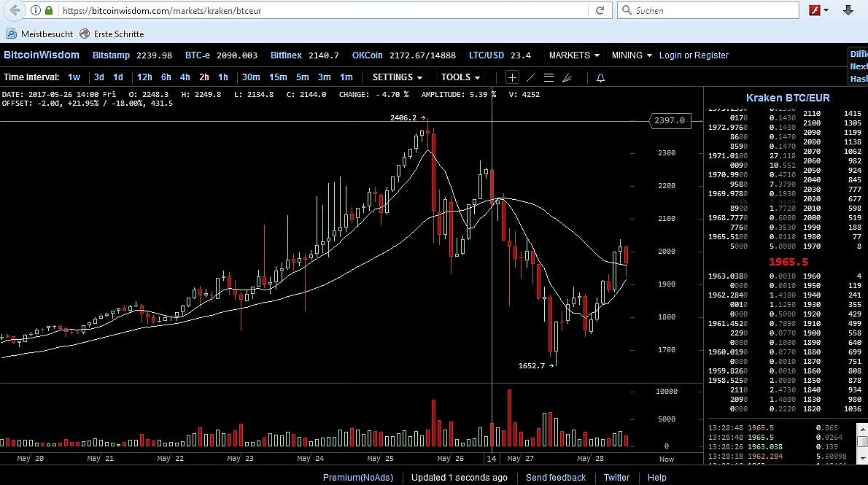Click the downloads arrow in the browser toolbar

pyautogui.click(x=846, y=10)
